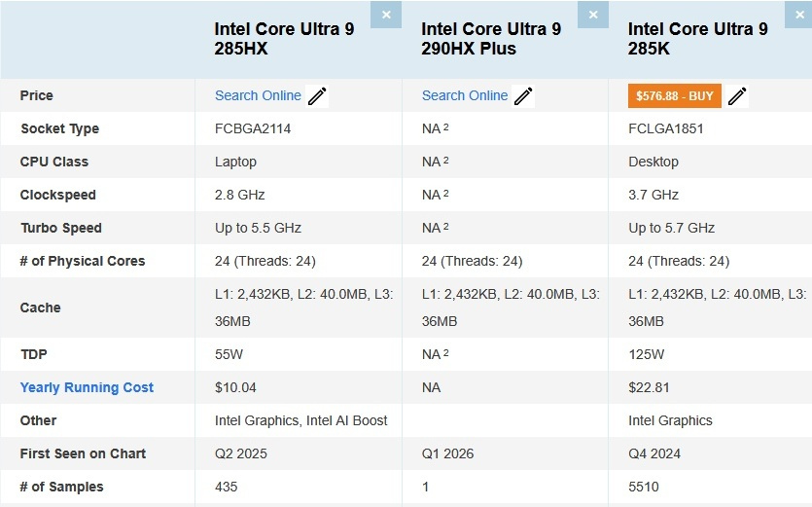This screenshot has width=812, height=507.
Task: Open the Yearly Running Cost link
Action: click(87, 387)
